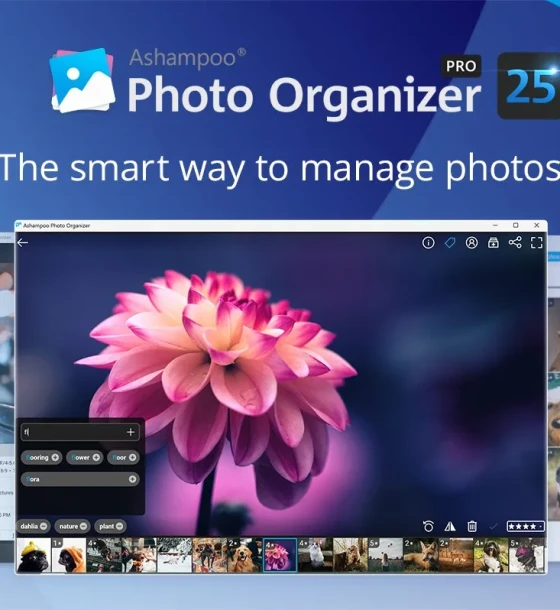Remove the nature tag

tap(83, 526)
